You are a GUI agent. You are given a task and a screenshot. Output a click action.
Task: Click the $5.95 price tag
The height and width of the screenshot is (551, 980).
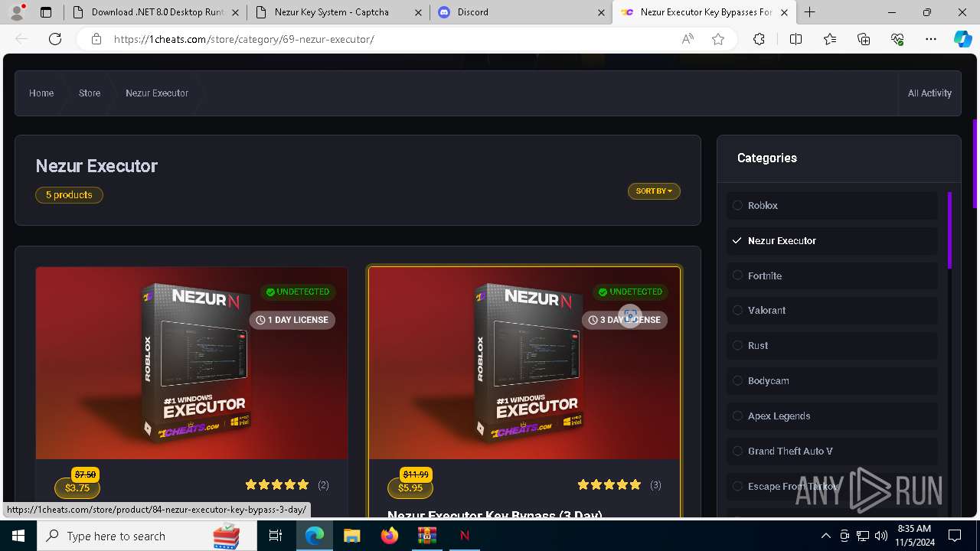tap(410, 488)
